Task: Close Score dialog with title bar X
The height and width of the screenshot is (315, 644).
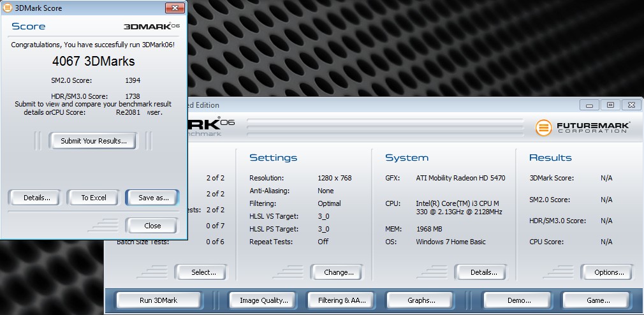Action: 175,8
